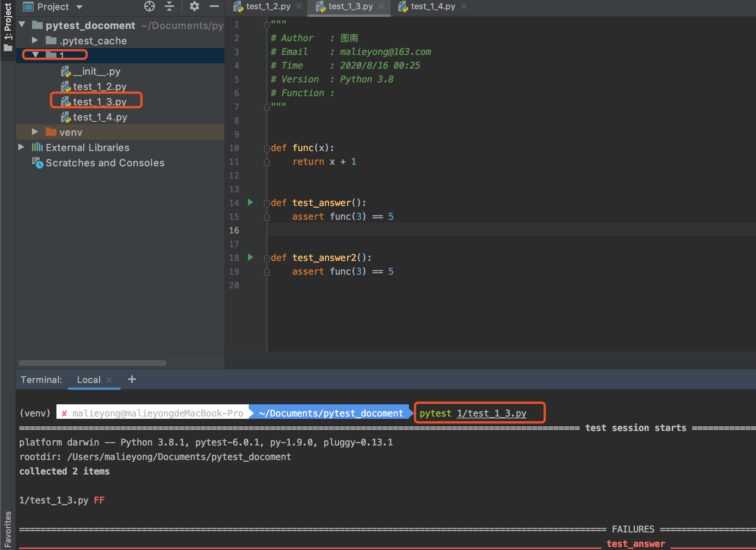Open test_1_4.py in the project tree
The height and width of the screenshot is (550, 756).
100,117
